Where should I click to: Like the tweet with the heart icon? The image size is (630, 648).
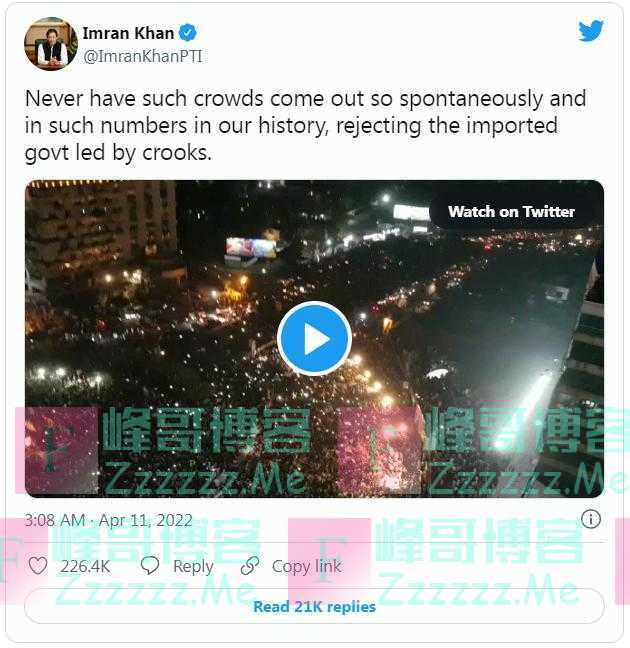[38, 566]
